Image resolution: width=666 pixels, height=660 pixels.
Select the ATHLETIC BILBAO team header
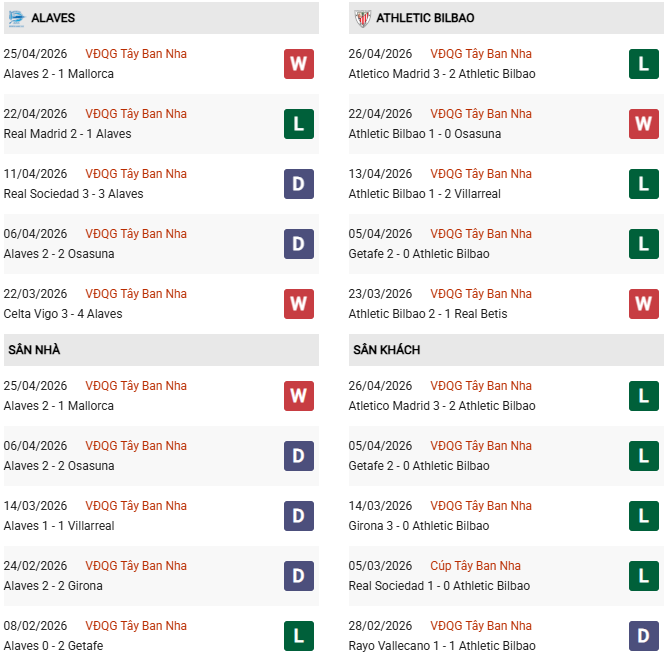pos(506,18)
